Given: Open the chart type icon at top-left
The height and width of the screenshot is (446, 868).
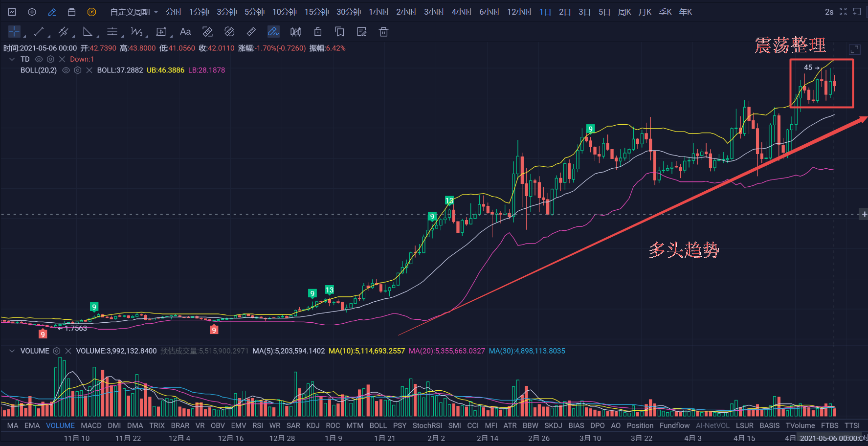Looking at the screenshot, I should [x=12, y=12].
